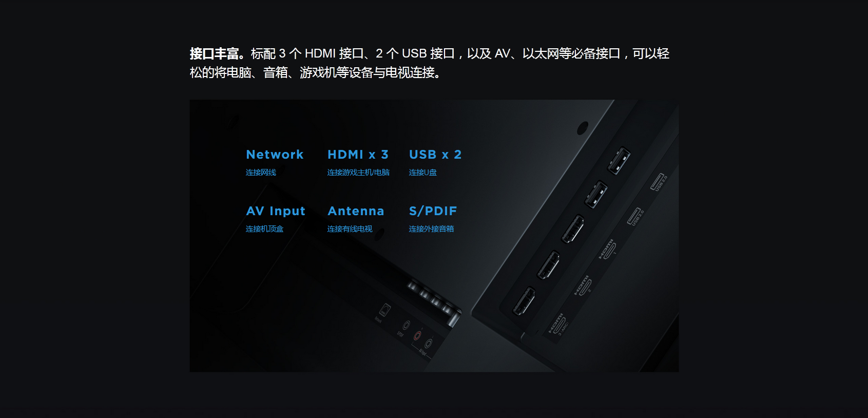Click the lower USB port on the TV

(595, 194)
